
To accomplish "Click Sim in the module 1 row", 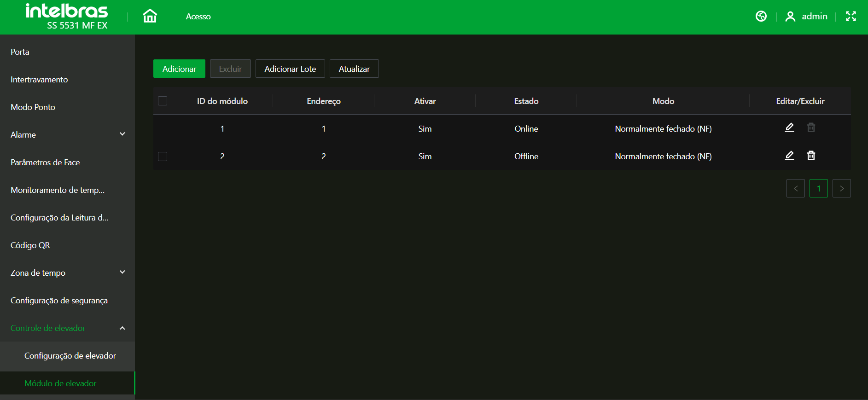I will point(425,129).
